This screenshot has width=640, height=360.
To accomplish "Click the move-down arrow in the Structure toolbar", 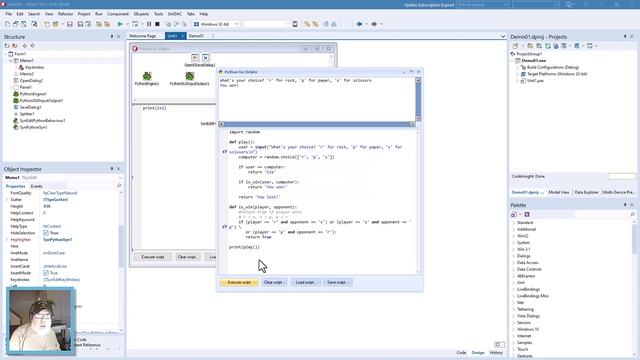I will click(x=33, y=46).
